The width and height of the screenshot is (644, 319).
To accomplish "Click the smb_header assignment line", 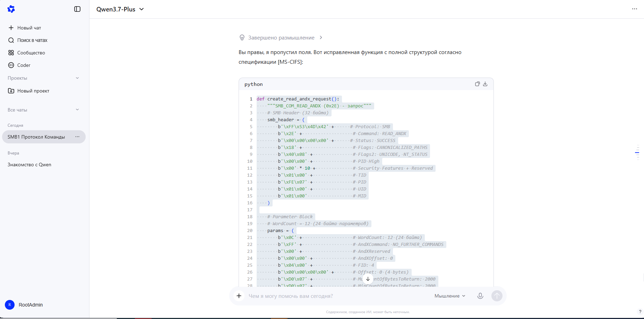I will (286, 119).
